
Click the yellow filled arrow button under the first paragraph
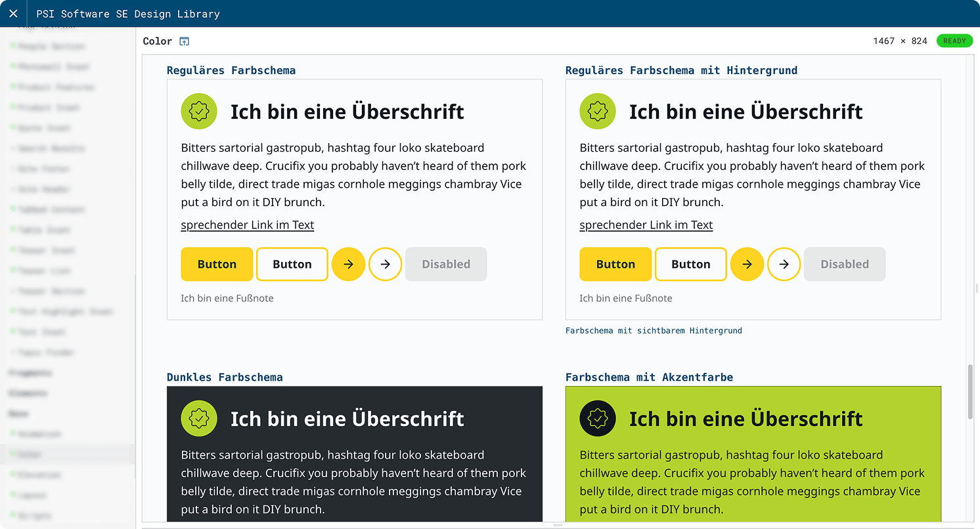[349, 264]
